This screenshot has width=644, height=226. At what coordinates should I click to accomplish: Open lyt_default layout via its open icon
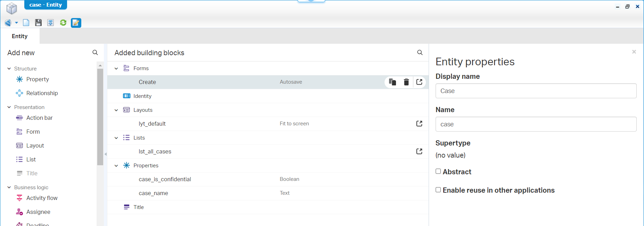419,124
